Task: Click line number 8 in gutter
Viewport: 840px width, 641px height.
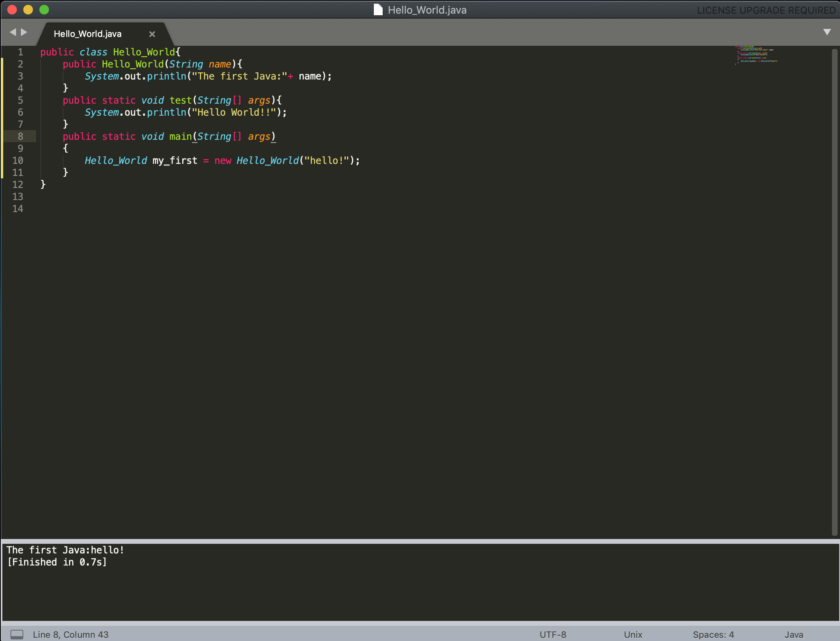Action: (20, 137)
